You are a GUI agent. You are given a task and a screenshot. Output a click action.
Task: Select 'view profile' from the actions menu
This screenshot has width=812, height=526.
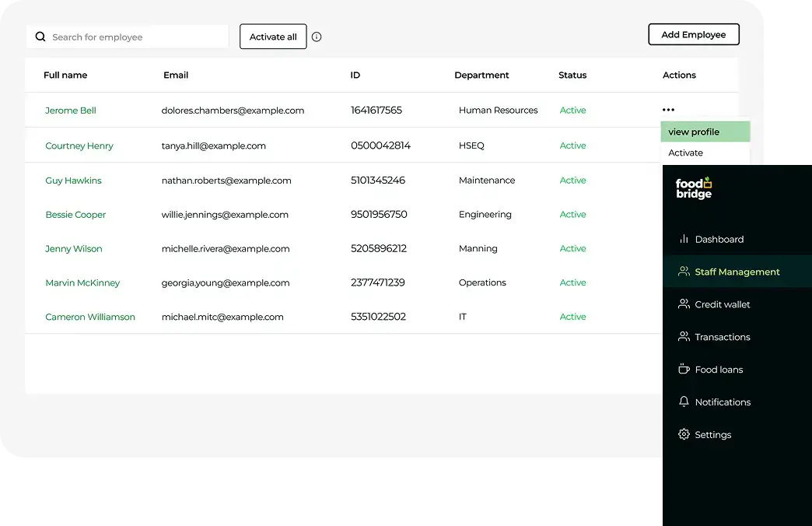pyautogui.click(x=694, y=132)
